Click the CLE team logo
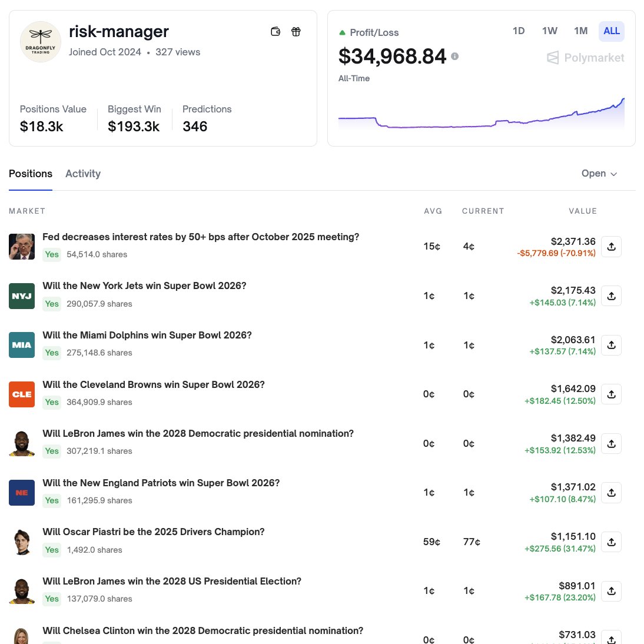This screenshot has width=644, height=644. coord(22,394)
